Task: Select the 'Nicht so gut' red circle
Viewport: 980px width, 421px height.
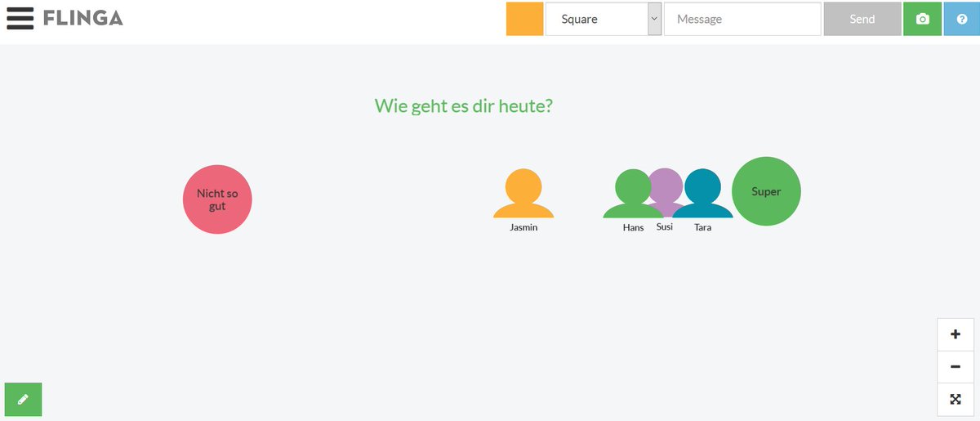Action: 217,199
